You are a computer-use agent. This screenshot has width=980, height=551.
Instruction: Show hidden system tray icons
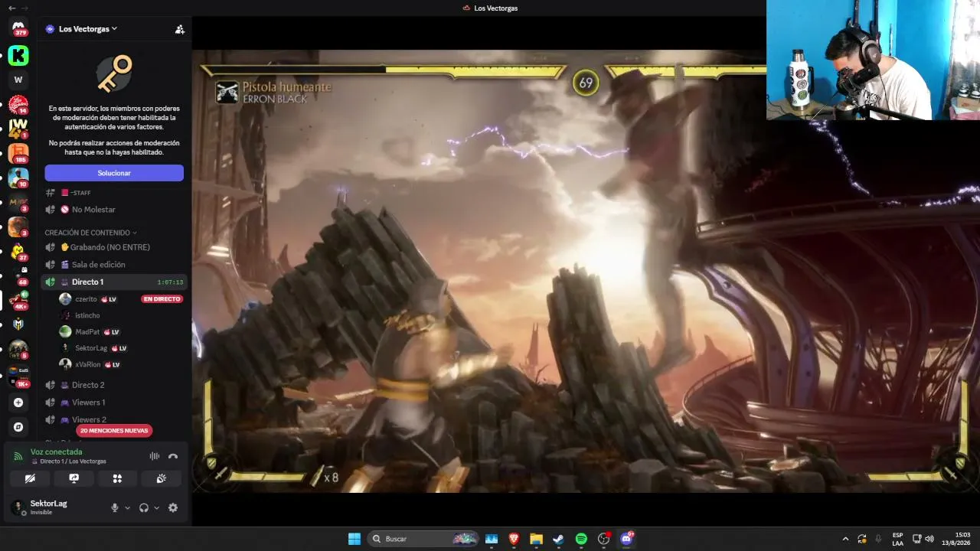coord(845,539)
